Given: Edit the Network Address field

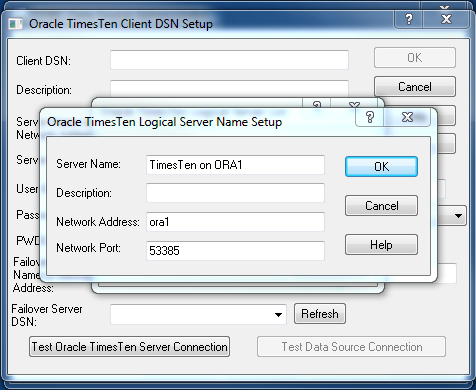Looking at the screenshot, I should [x=235, y=222].
